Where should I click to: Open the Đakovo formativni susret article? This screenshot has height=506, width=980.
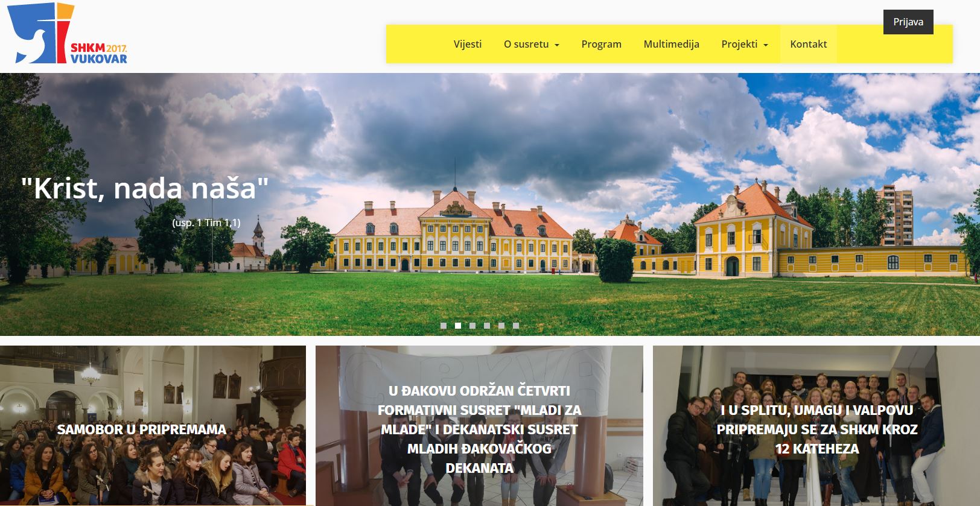479,429
